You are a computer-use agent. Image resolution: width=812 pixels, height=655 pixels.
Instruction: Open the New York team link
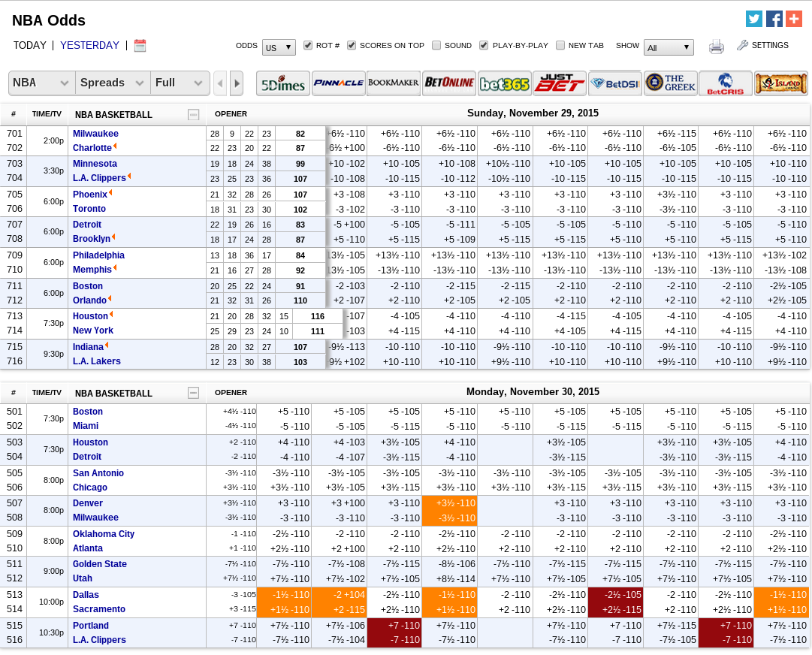(92, 331)
